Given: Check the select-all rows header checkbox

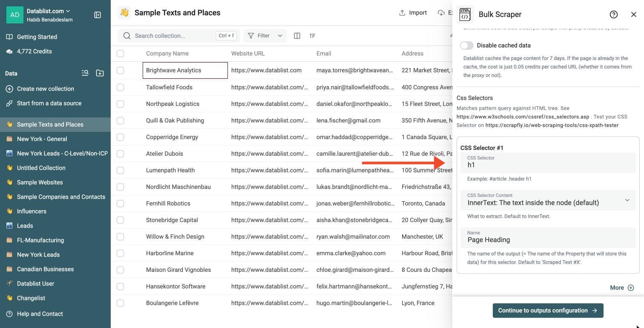Looking at the screenshot, I should [x=121, y=54].
